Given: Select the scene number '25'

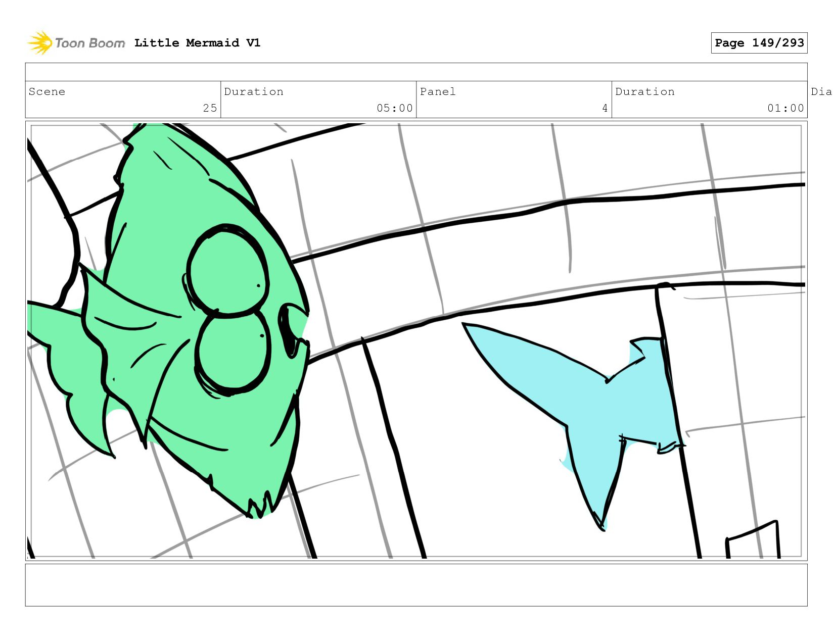Looking at the screenshot, I should pos(210,108).
